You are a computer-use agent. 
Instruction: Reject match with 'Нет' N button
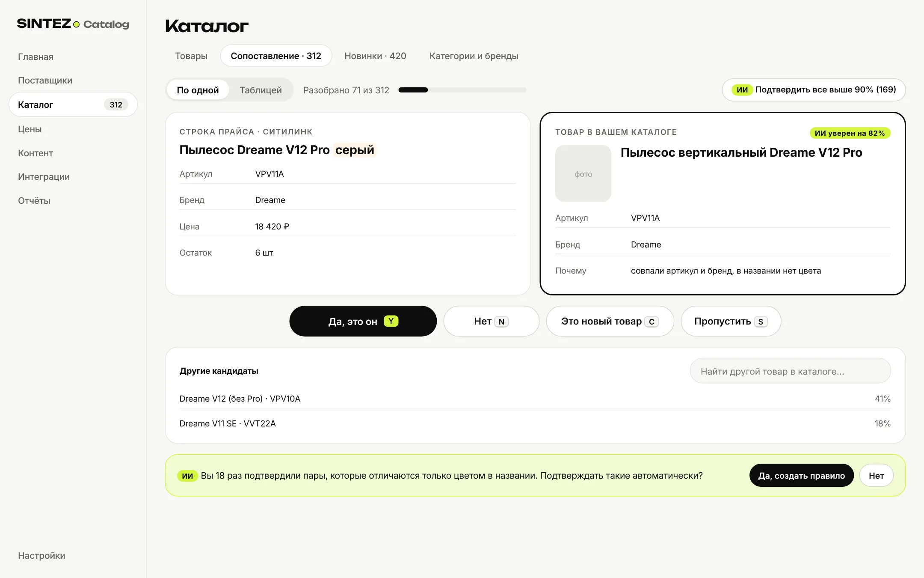(491, 321)
